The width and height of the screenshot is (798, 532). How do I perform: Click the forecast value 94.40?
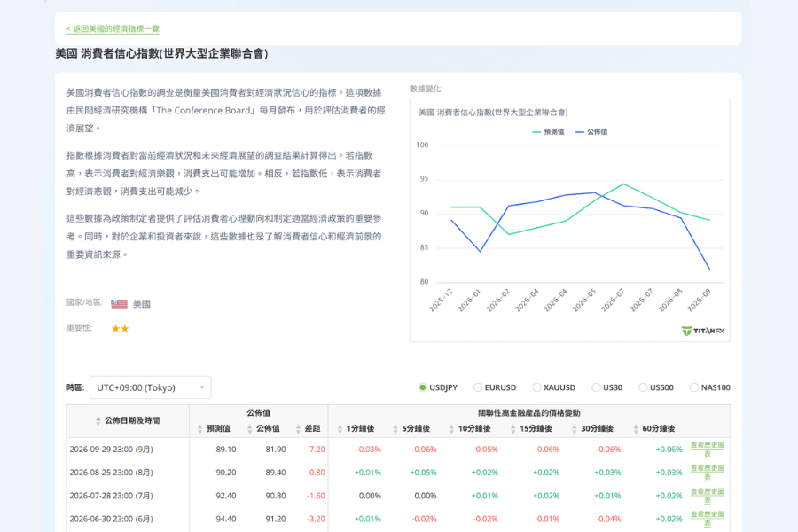[226, 519]
